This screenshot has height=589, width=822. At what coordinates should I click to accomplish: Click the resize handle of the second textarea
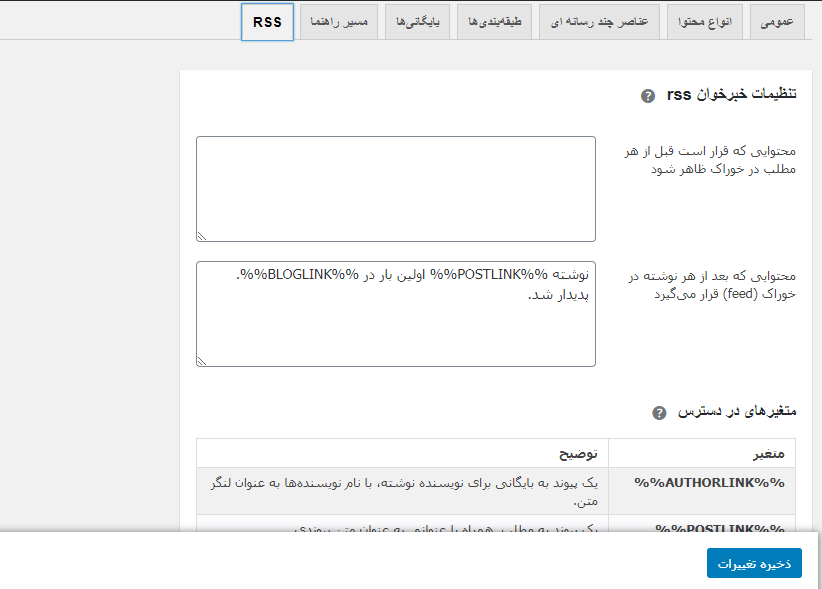pyautogui.click(x=204, y=360)
